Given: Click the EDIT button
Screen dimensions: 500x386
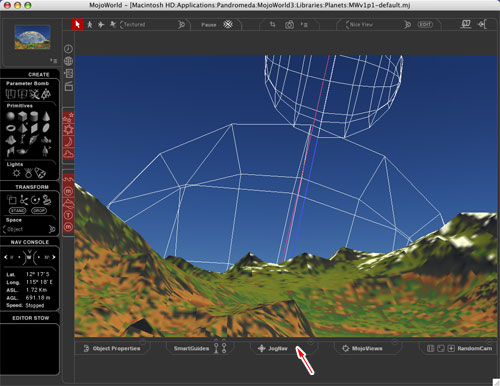Looking at the screenshot, I should tap(425, 25).
